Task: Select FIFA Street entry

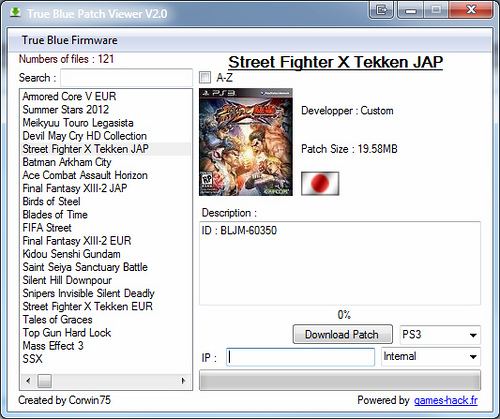Action: pos(106,228)
